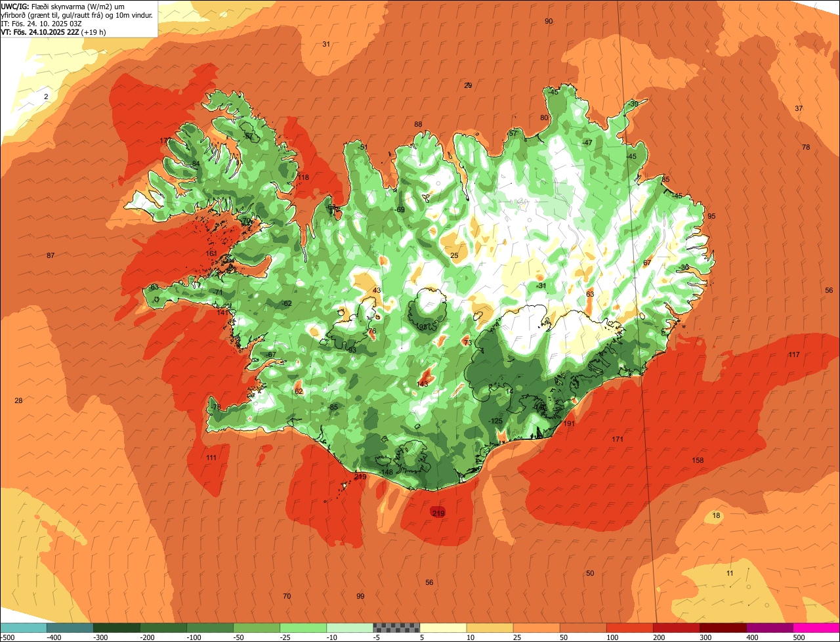840x642 pixels.
Task: Click the 11 value on the map
Action: point(730,574)
